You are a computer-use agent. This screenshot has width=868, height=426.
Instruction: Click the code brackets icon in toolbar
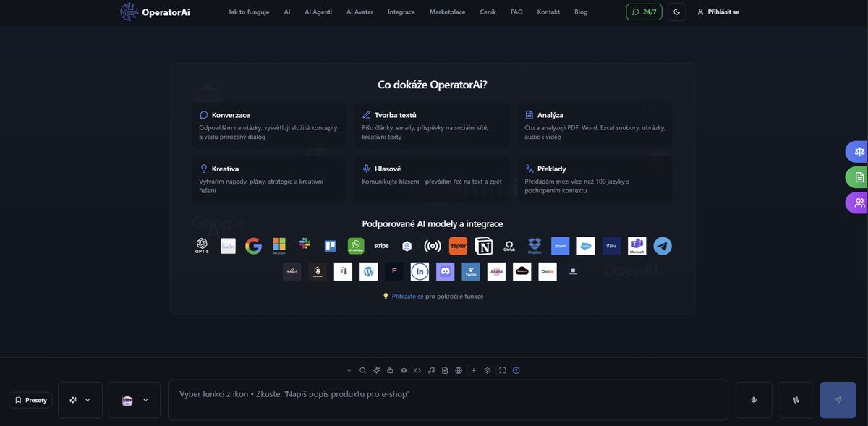point(417,370)
